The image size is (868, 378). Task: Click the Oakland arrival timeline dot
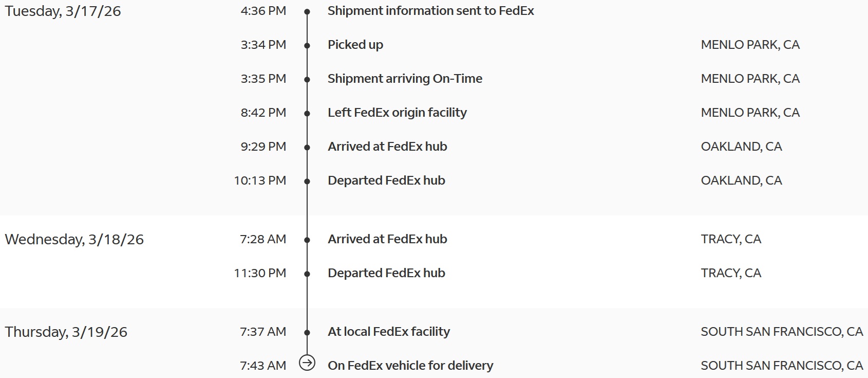pos(307,147)
